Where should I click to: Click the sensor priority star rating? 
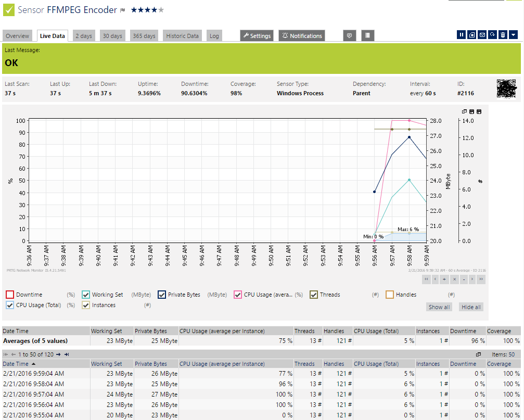(x=147, y=10)
